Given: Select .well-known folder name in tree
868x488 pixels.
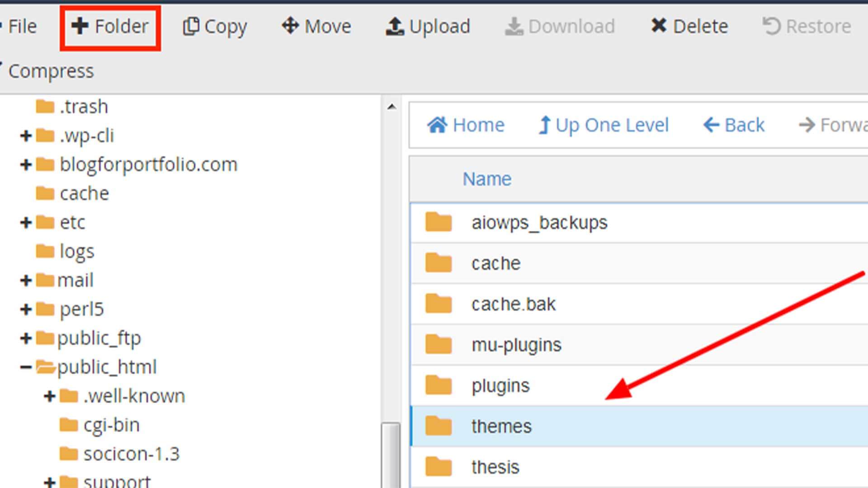Looking at the screenshot, I should click(134, 396).
